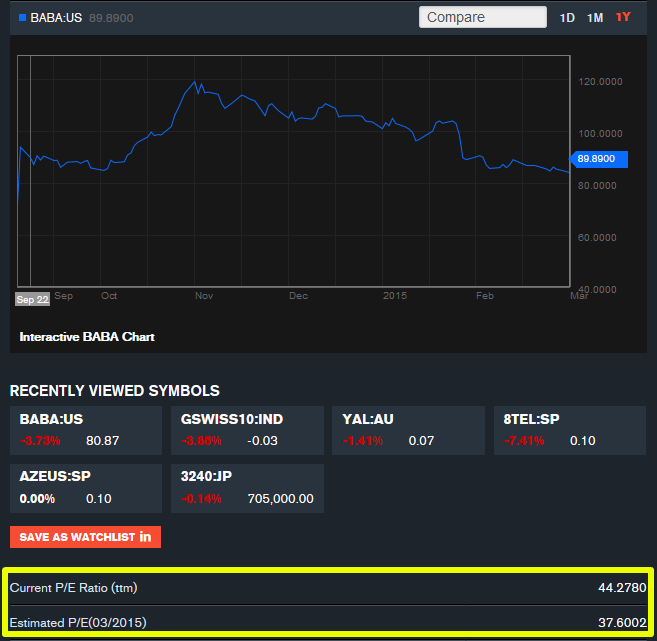Open the 3240:JP symbol card
This screenshot has width=657, height=641.
click(x=247, y=488)
